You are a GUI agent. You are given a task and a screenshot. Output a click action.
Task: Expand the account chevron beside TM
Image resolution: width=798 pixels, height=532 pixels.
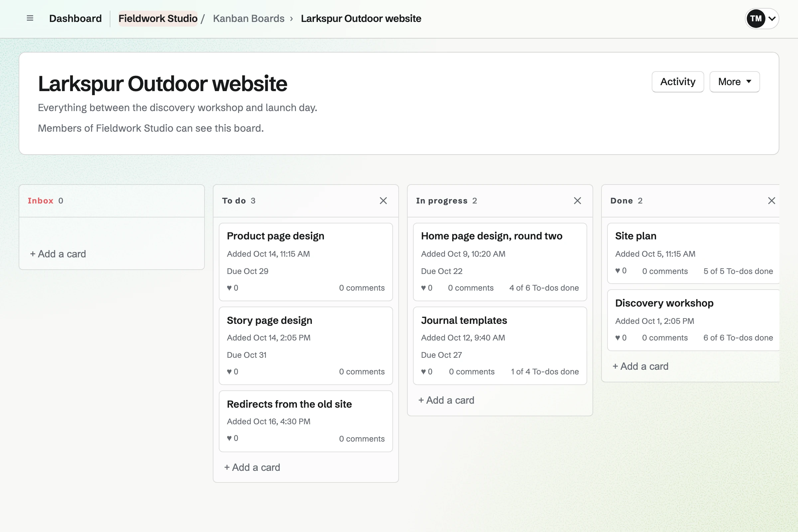coord(772,19)
